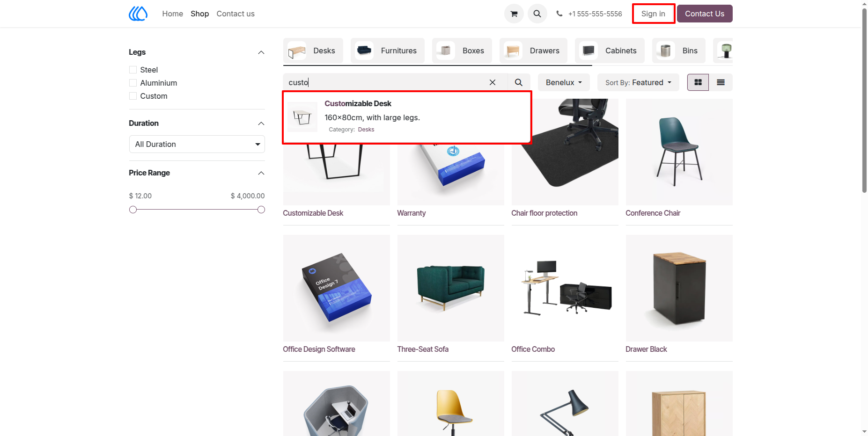
Task: Open the Three-Seat Sofa product image
Action: 450,288
